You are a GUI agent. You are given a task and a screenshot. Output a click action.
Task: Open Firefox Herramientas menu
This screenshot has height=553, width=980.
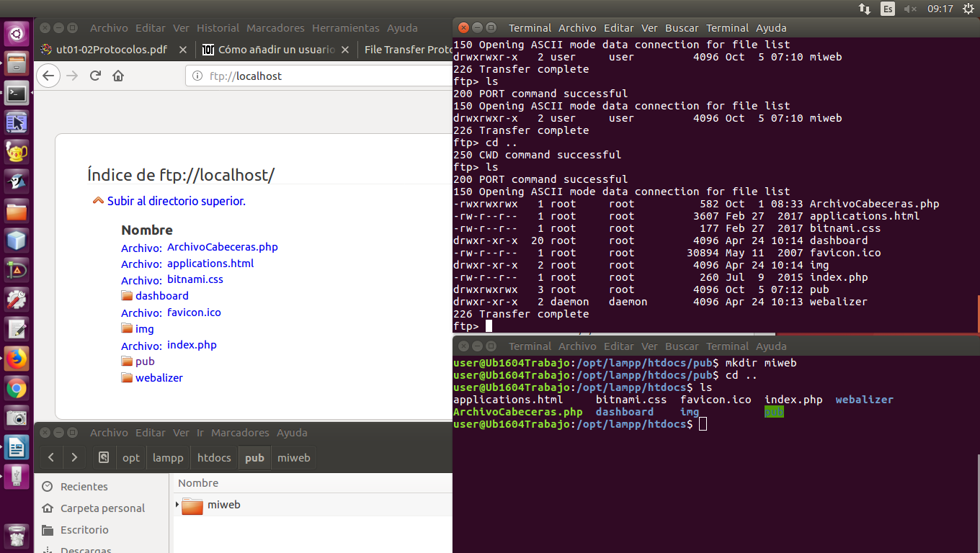coord(345,28)
